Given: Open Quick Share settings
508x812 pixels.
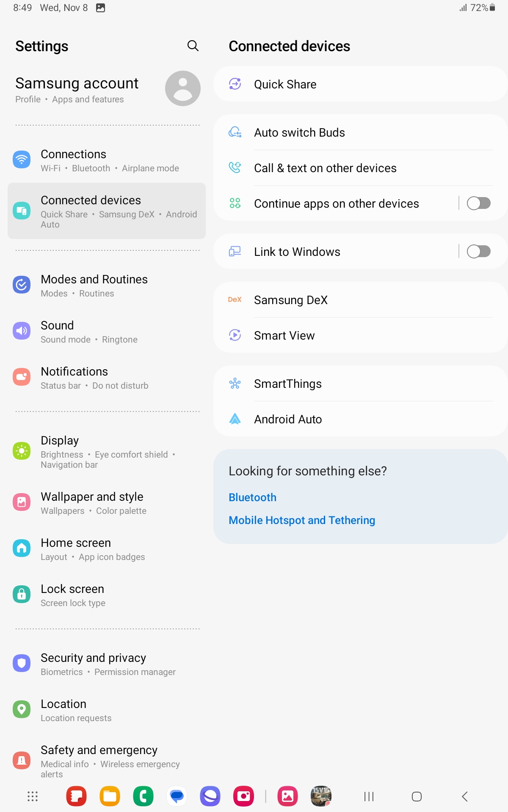Looking at the screenshot, I should pos(361,84).
